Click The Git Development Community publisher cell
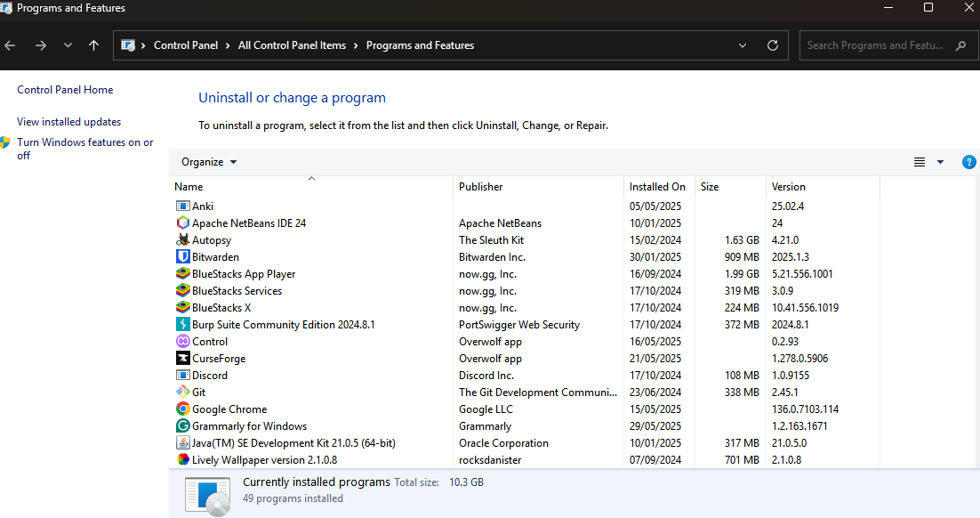980x518 pixels. tap(538, 392)
